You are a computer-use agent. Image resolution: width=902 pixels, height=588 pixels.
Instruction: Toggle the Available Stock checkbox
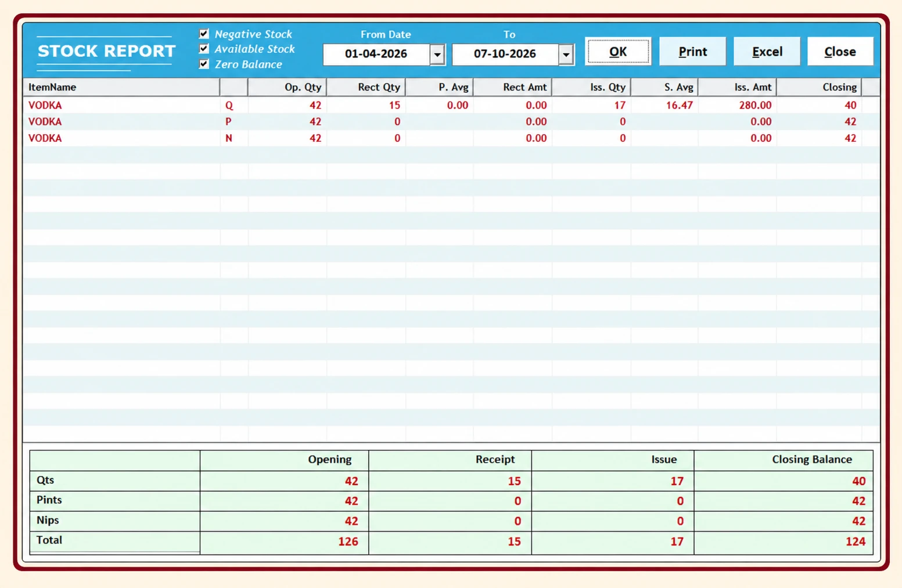click(x=204, y=49)
